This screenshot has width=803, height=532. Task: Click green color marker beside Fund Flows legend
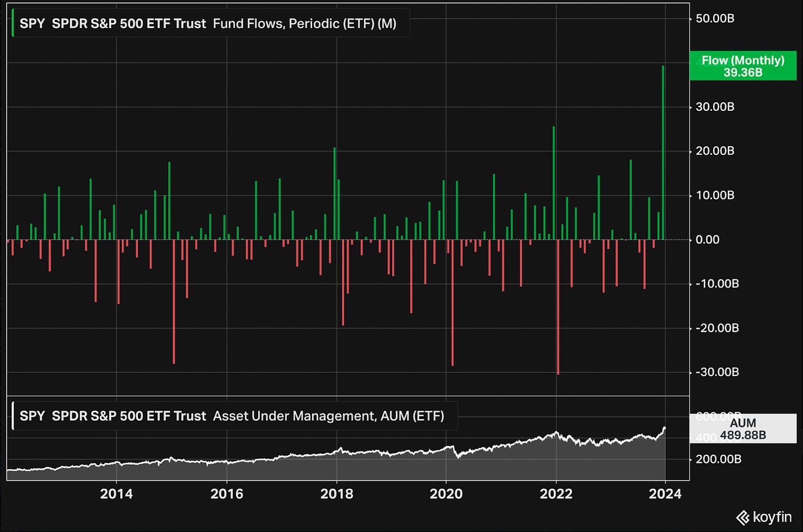(x=13, y=24)
